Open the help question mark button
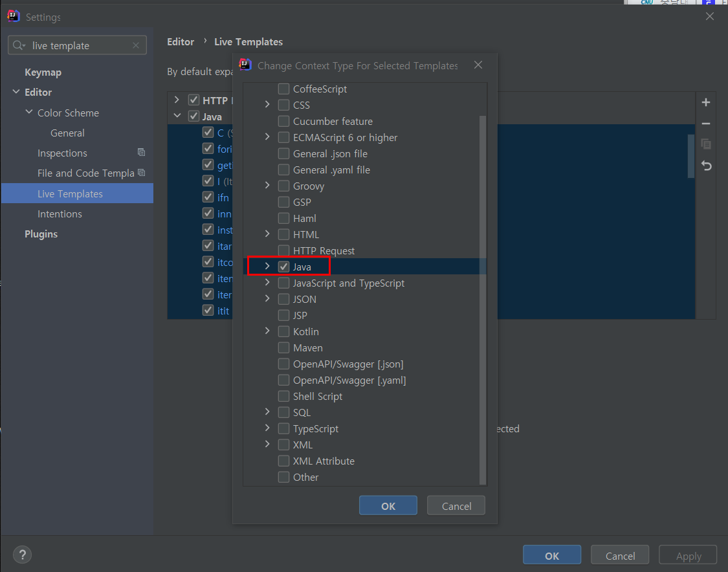The image size is (728, 572). tap(22, 555)
